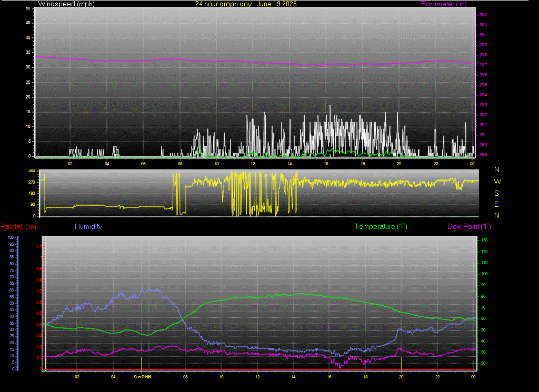Image resolution: width=539 pixels, height=392 pixels.
Task: Click the "Barometer (.in)" axis title
Action: pyautogui.click(x=444, y=4)
